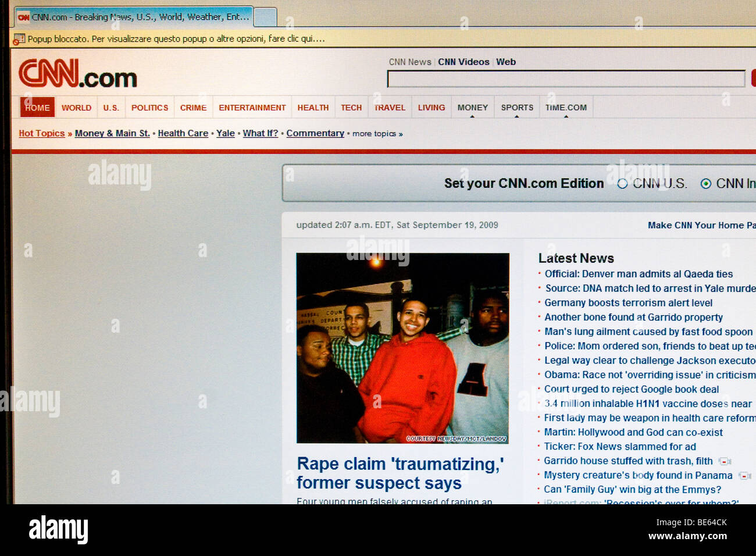Open Rape claim 'traumatizing' headline
The width and height of the screenshot is (756, 556).
(x=400, y=473)
